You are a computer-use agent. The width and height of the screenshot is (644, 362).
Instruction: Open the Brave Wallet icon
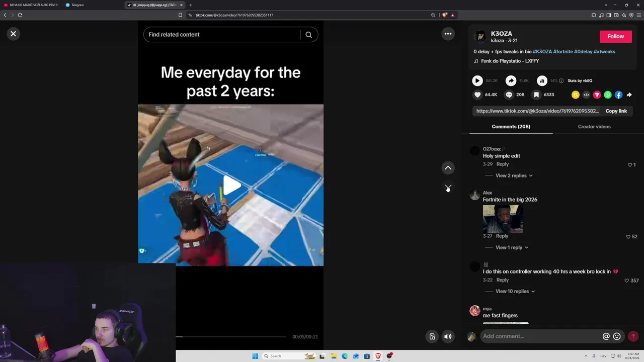pos(616,15)
